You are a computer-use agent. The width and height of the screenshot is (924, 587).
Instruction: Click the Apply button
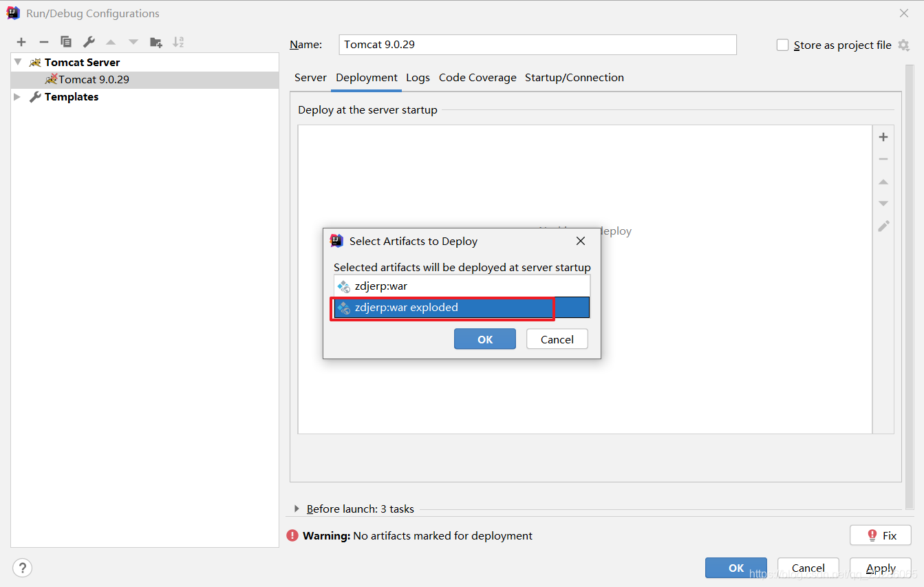[881, 568]
